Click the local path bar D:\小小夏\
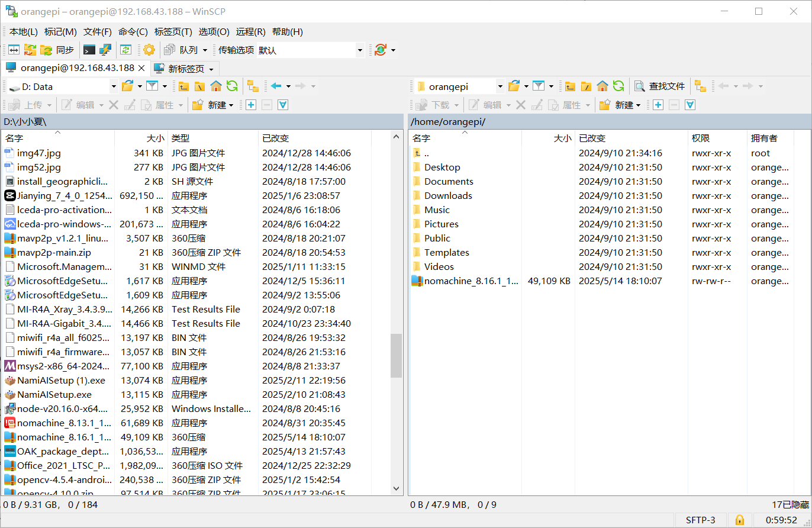The height and width of the screenshot is (528, 812). click(202, 121)
